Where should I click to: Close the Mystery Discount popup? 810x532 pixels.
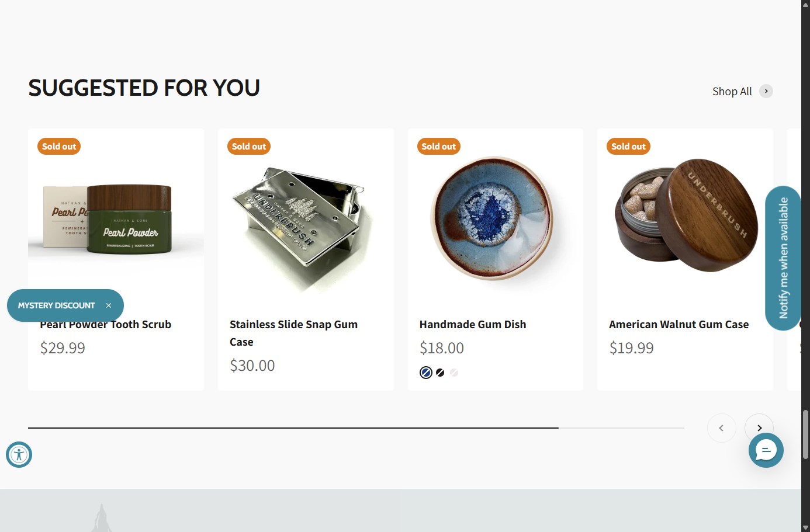point(109,305)
